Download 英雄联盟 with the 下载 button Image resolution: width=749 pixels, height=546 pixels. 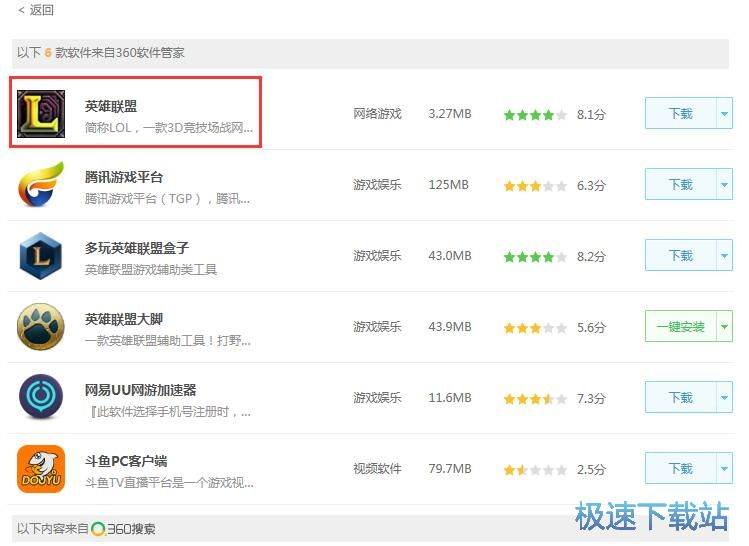pos(680,114)
